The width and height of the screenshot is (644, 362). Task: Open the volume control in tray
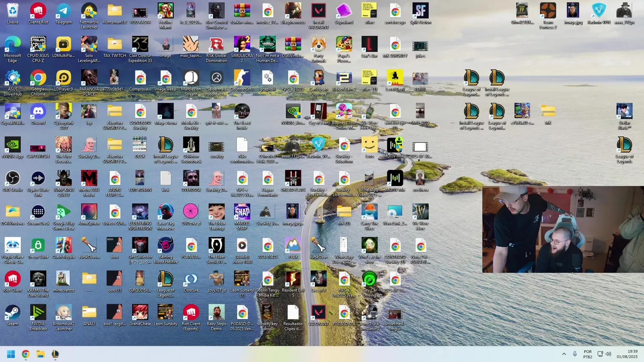click(608, 354)
